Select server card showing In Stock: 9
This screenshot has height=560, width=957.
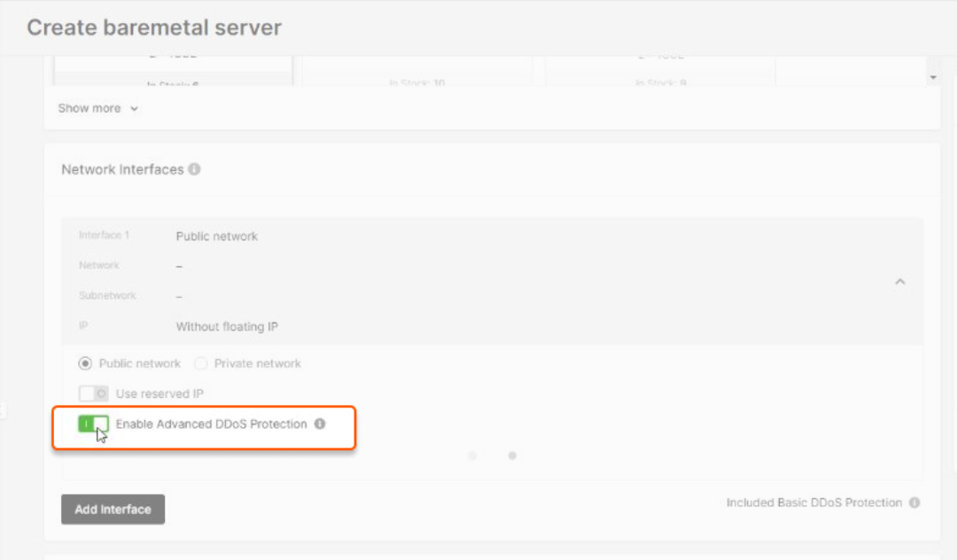pos(660,71)
